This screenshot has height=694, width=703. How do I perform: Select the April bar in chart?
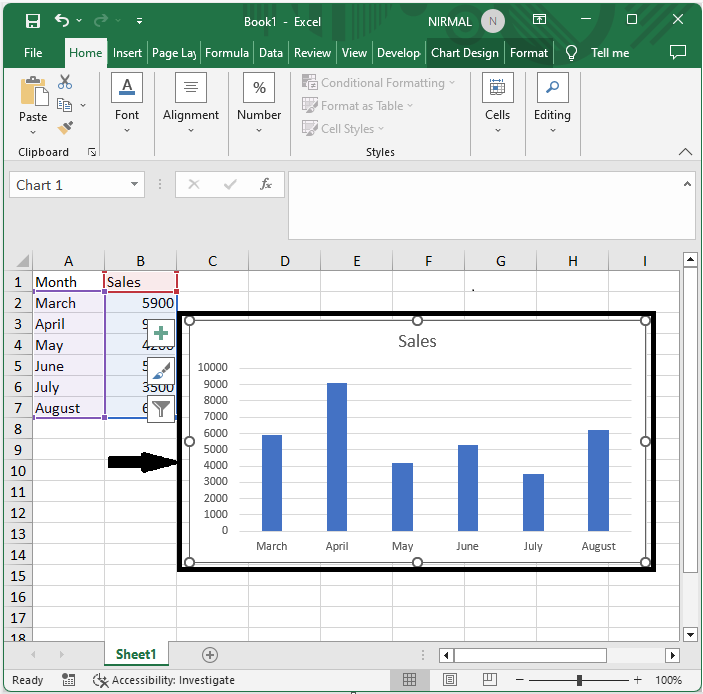pyautogui.click(x=337, y=457)
